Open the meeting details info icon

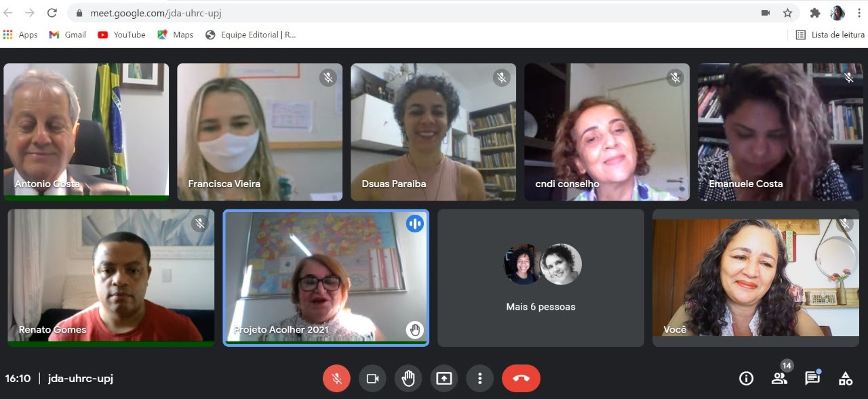point(746,379)
